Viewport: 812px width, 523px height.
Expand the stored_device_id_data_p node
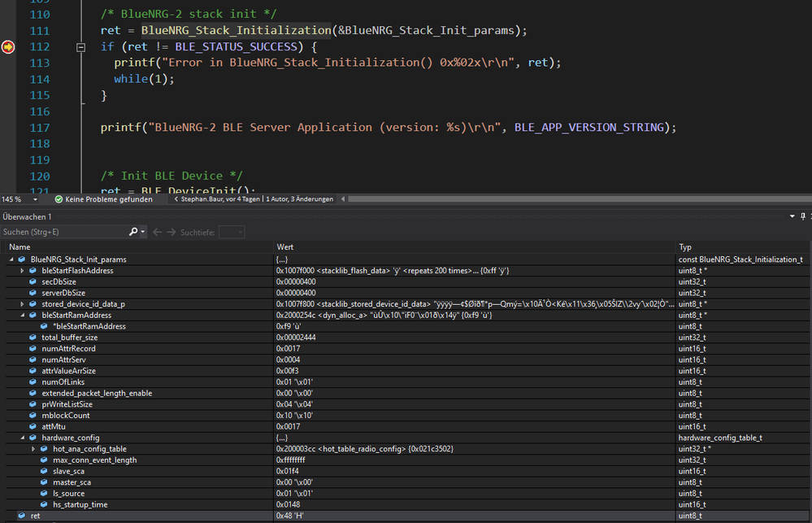(23, 304)
